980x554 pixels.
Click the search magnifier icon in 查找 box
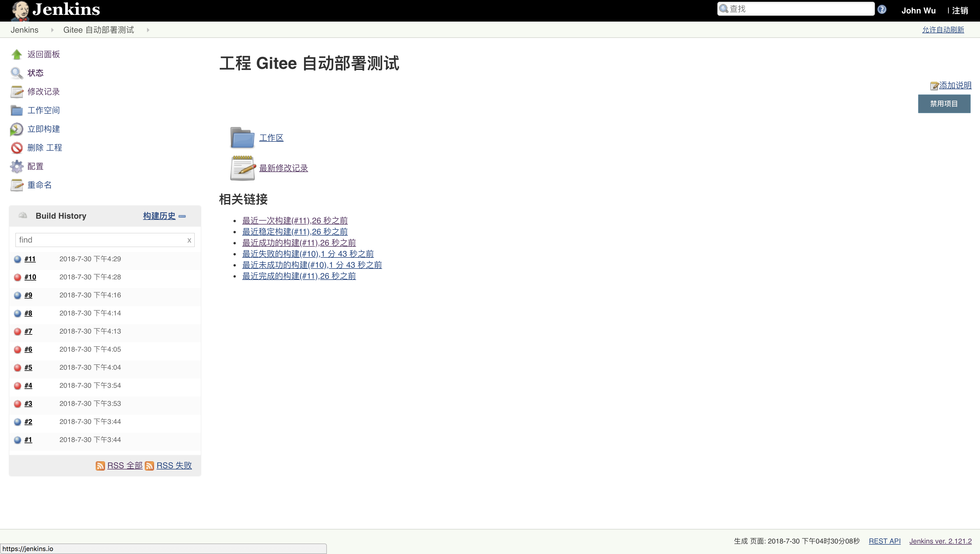(x=724, y=9)
